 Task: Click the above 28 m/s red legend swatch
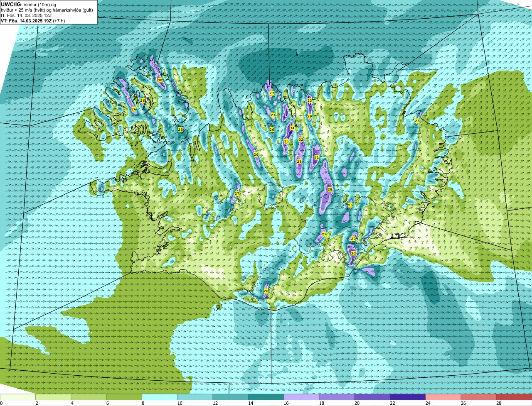pos(514,397)
